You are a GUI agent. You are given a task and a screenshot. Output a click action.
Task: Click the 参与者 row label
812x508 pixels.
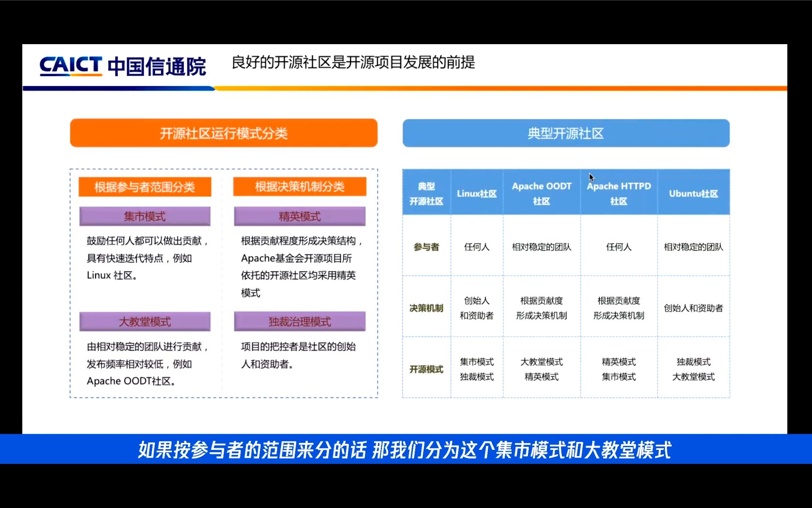coord(426,247)
